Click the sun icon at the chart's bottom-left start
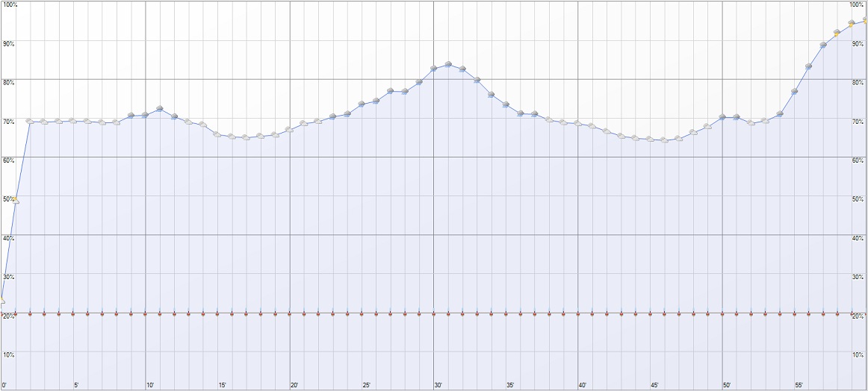 click(2, 300)
